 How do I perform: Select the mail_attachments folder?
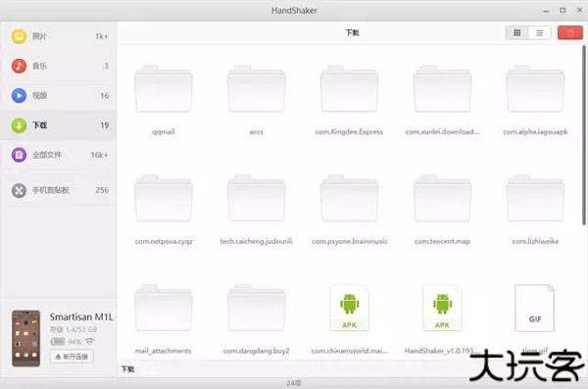coord(164,308)
